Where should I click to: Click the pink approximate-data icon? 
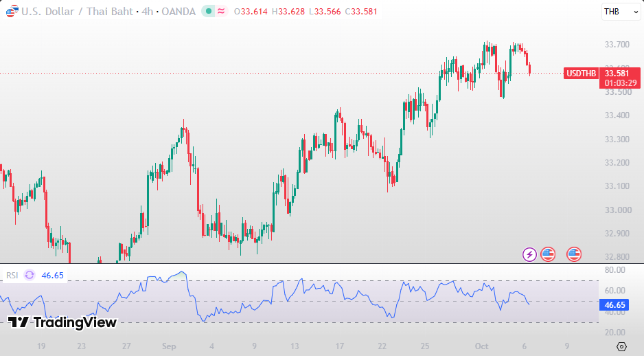(221, 12)
